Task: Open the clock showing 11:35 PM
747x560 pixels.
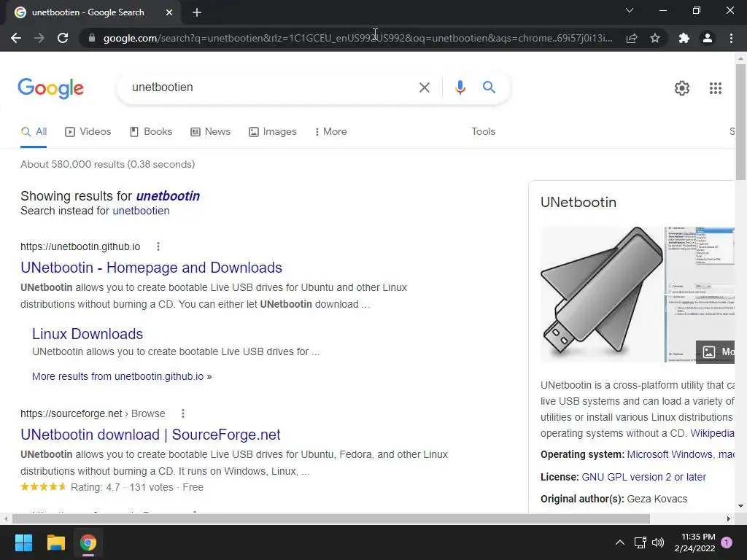Action: coord(695,542)
